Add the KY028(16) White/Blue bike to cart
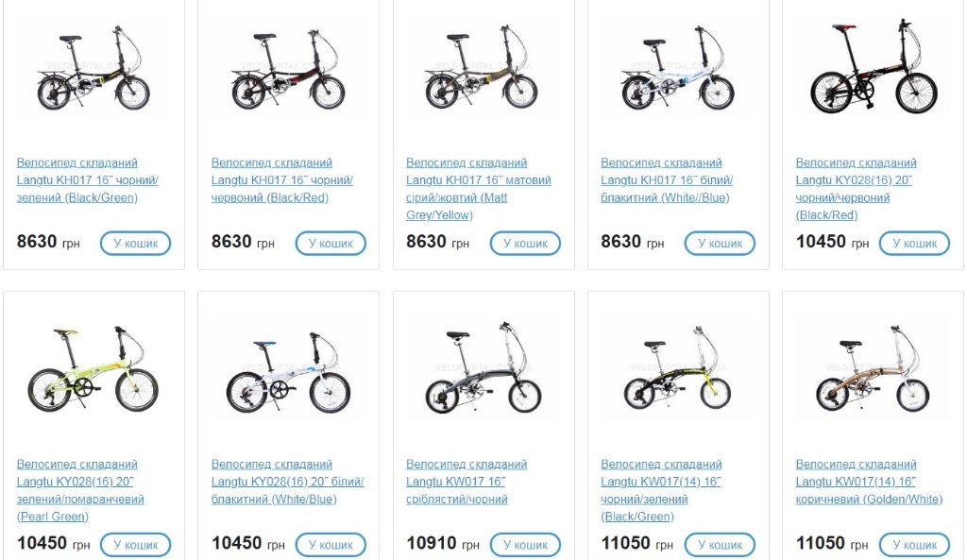 click(x=331, y=545)
